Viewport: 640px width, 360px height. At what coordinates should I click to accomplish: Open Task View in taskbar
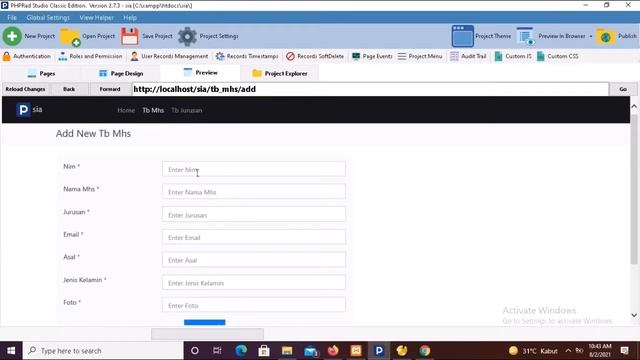pos(217,351)
